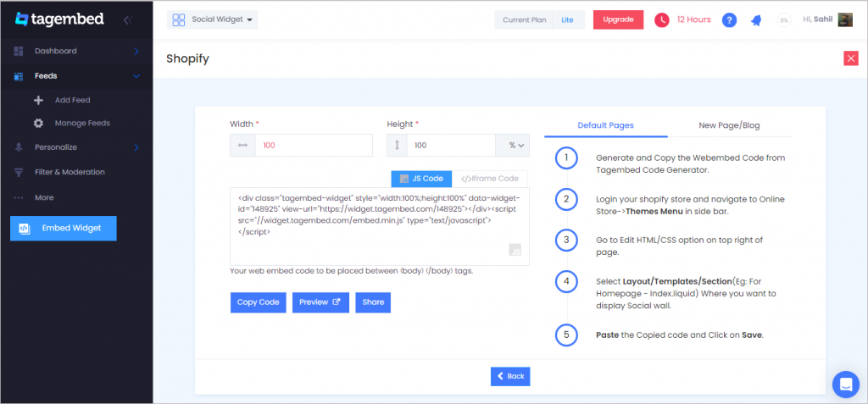The image size is (868, 404).
Task: Open help via blue question mark icon
Action: [x=729, y=20]
